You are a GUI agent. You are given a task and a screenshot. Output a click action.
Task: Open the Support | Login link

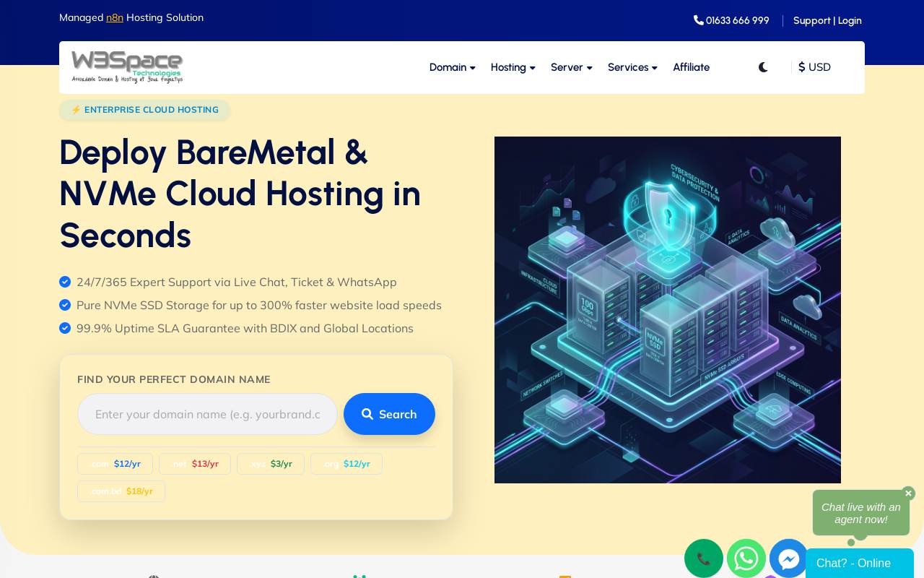[827, 20]
